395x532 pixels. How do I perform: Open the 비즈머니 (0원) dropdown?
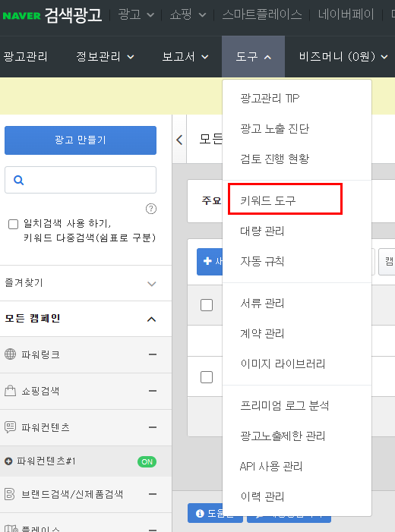(x=343, y=57)
